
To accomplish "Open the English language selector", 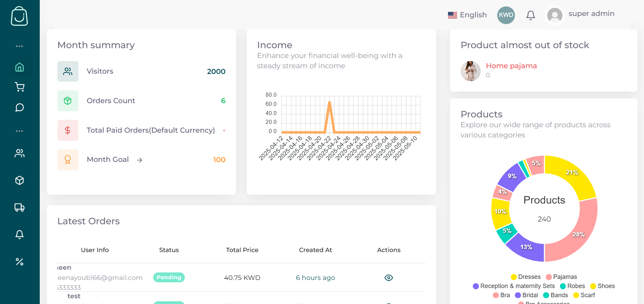I will tap(467, 15).
